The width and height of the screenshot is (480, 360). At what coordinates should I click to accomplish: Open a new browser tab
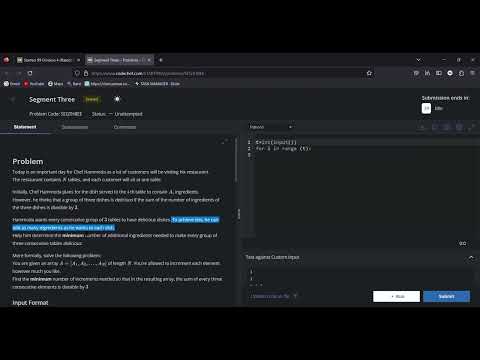click(161, 60)
